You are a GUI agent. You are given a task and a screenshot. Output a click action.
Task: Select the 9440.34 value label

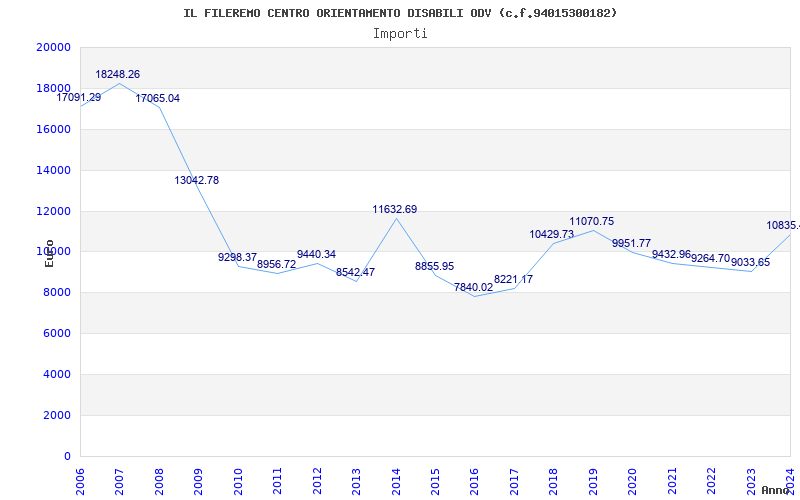coord(316,255)
